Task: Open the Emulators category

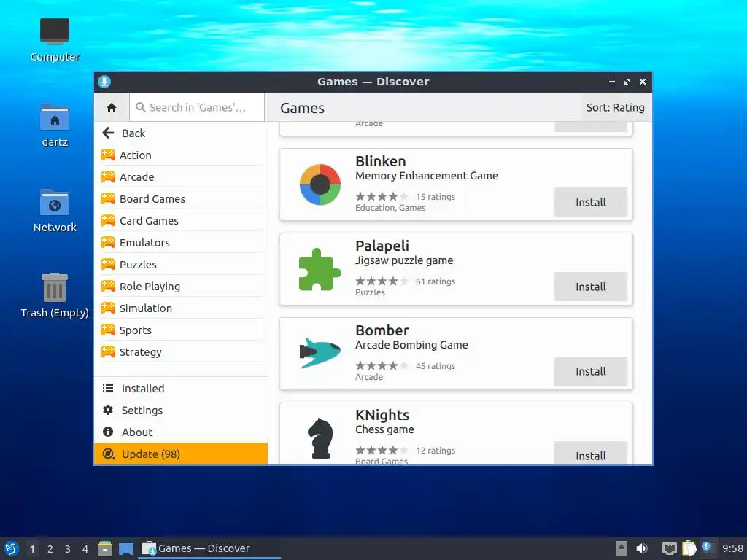Action: 181,243
